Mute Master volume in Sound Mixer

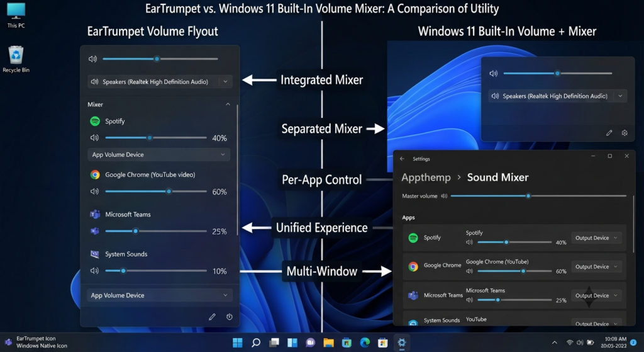click(444, 196)
